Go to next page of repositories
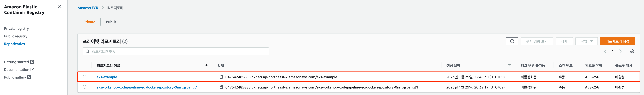 click(620, 51)
